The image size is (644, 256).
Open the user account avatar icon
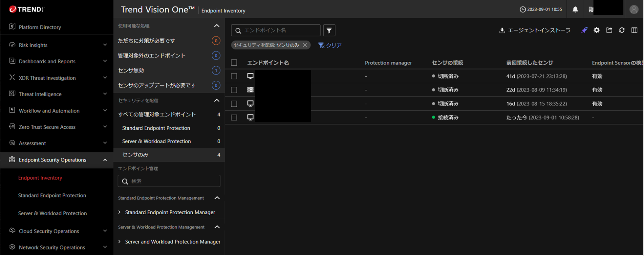pos(634,10)
